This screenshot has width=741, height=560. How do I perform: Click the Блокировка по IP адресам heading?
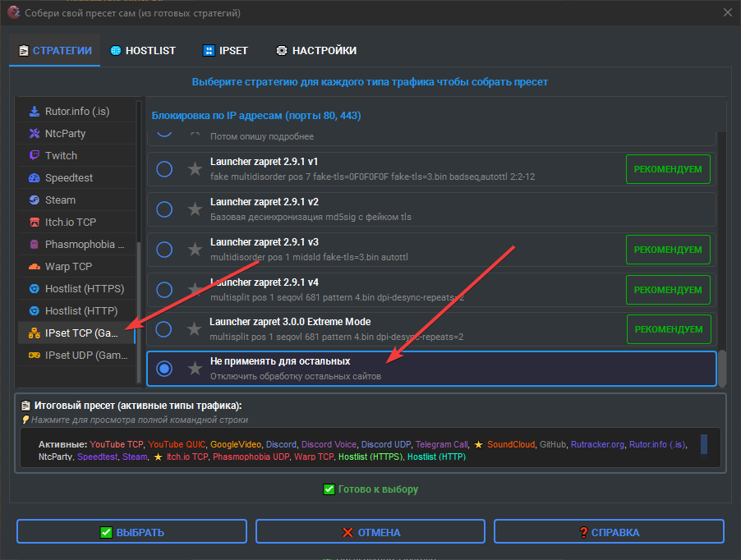click(256, 115)
